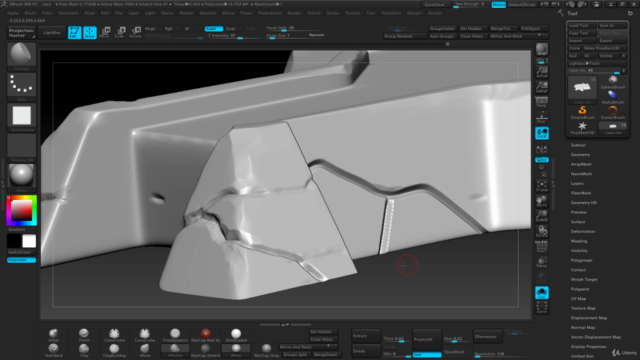Choose the TrimDynamic brush
Screen dimensions: 640x360
tap(175, 335)
